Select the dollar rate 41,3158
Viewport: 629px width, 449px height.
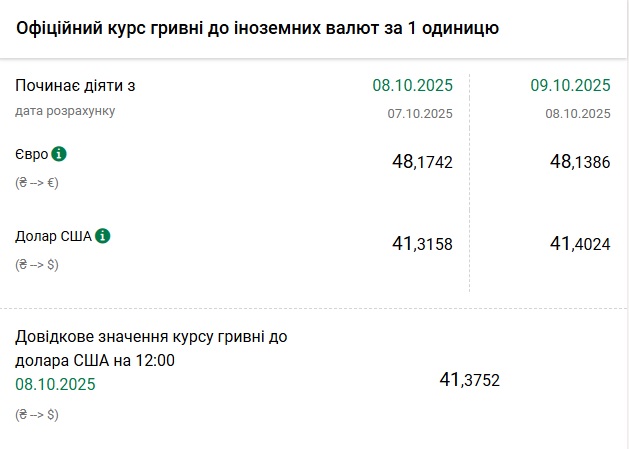pyautogui.click(x=422, y=243)
